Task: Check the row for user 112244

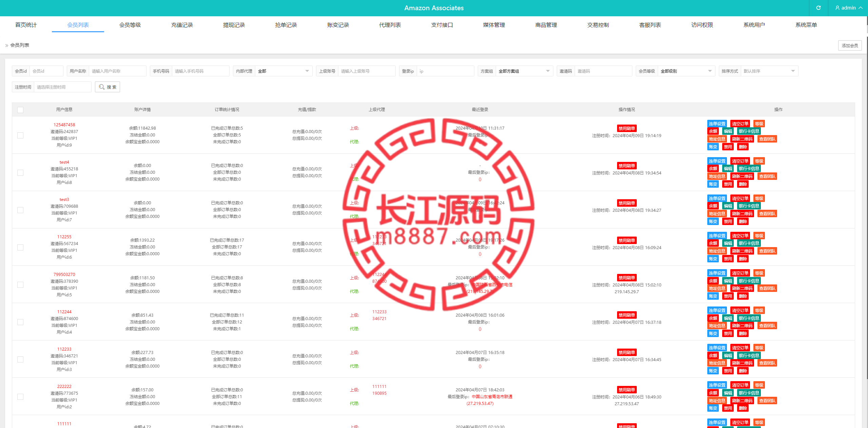Action: coord(20,322)
